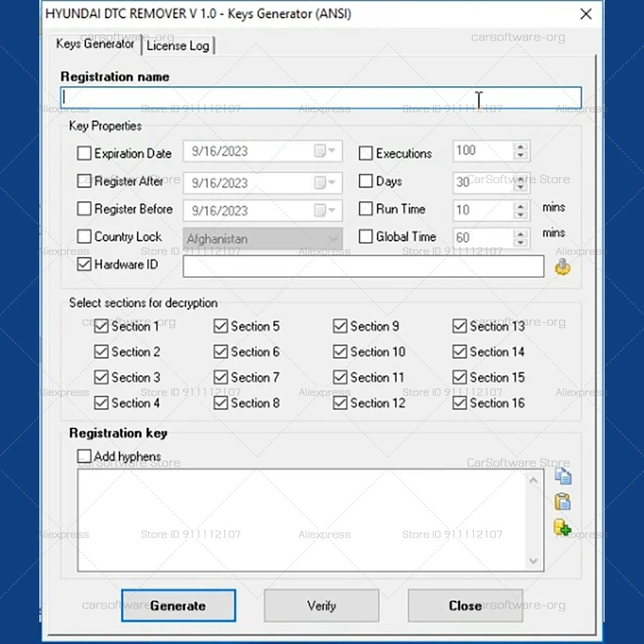Uncheck Section 1
Viewport: 644px width, 644px height.
coord(101,326)
